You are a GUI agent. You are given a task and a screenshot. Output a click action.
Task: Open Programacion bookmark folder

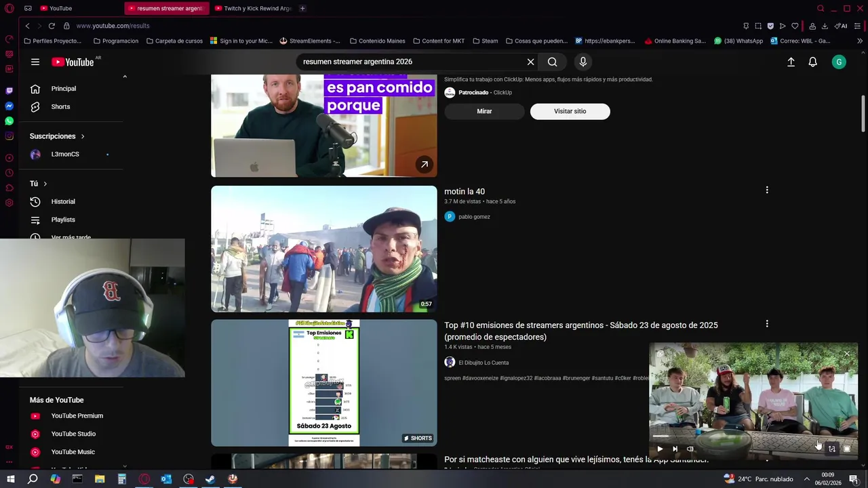115,41
